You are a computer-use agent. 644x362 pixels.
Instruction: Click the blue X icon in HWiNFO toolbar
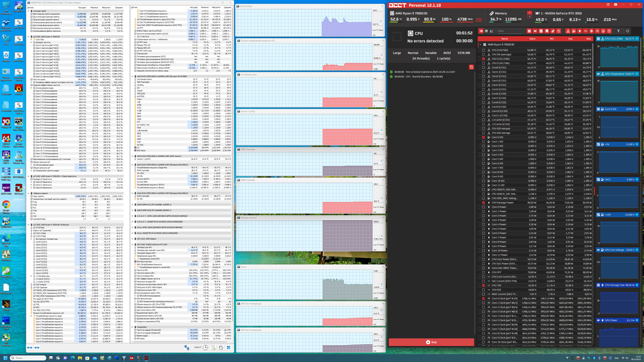229,348
